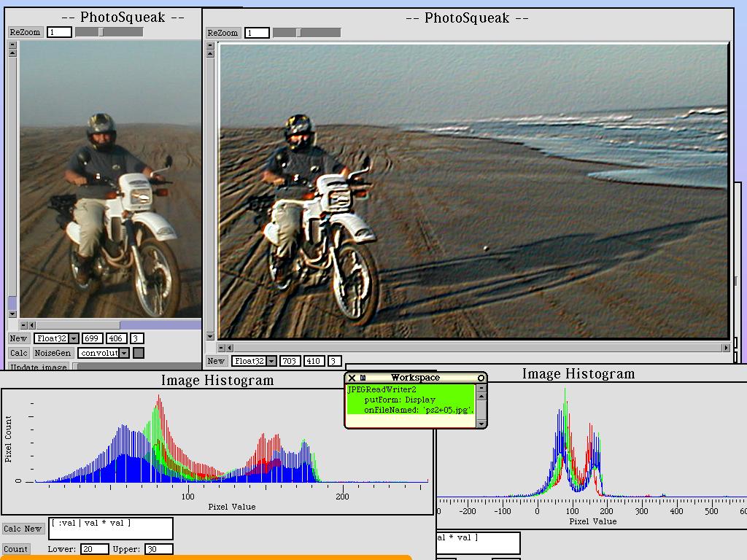Click right PhotoSqueak horizontal scrollbar track

[478, 348]
